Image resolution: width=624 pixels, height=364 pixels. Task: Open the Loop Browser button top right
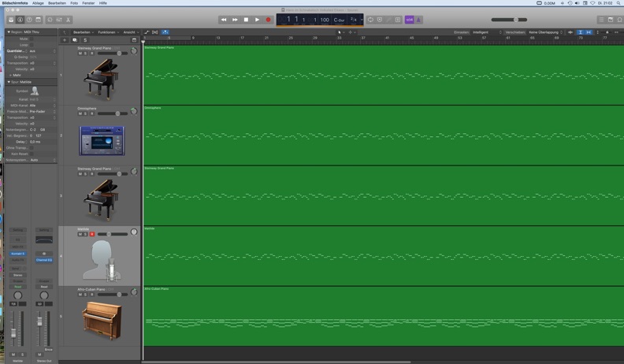619,20
